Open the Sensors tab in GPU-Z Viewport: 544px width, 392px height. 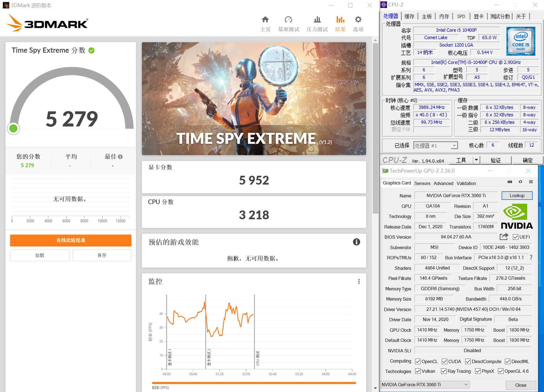[422, 183]
